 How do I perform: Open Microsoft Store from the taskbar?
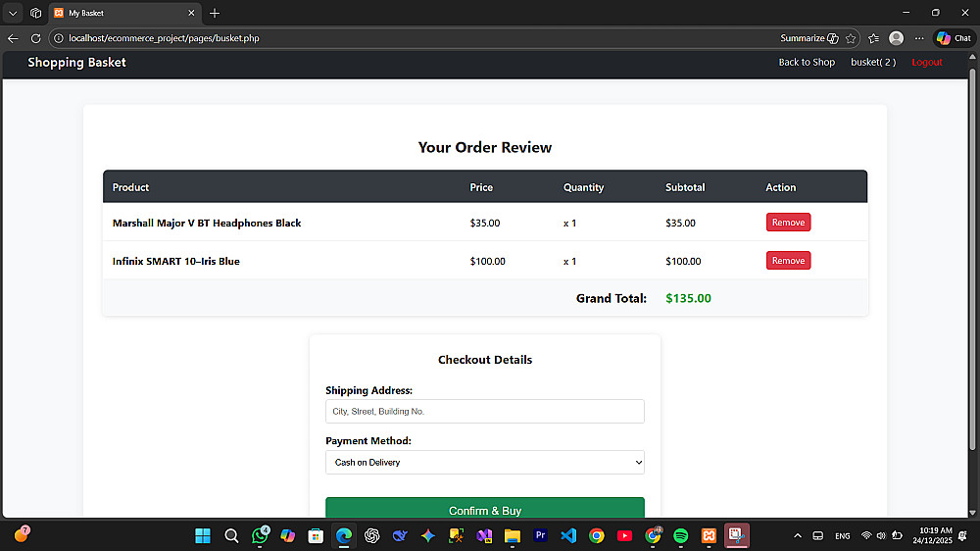tap(316, 535)
